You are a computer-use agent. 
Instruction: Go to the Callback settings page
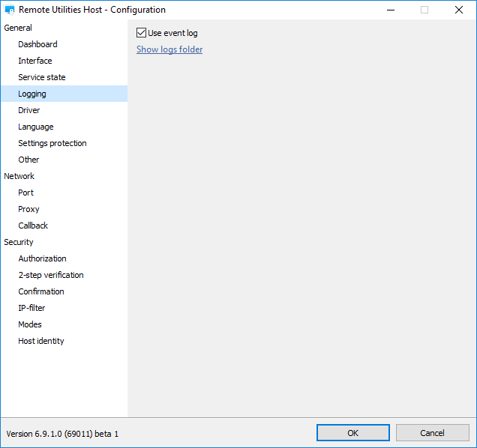(33, 225)
